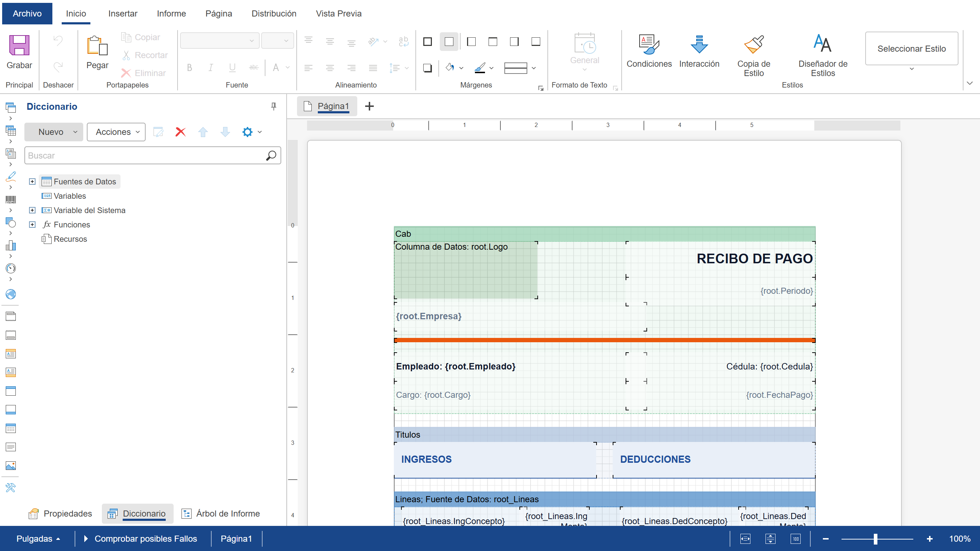Expand Variable del Sistema node

click(32, 210)
